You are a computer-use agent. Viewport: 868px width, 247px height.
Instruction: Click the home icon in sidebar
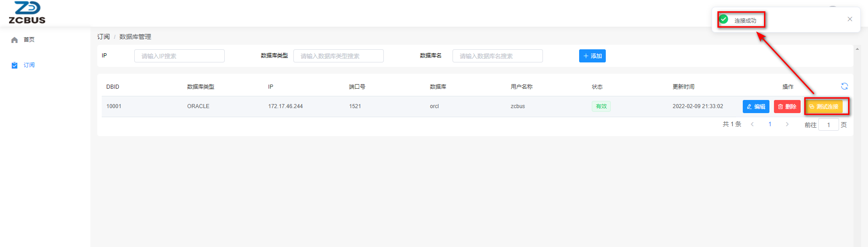pyautogui.click(x=14, y=40)
